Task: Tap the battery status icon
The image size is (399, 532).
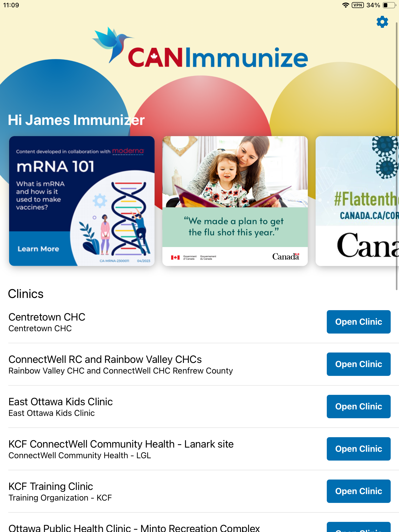Action: [x=389, y=5]
